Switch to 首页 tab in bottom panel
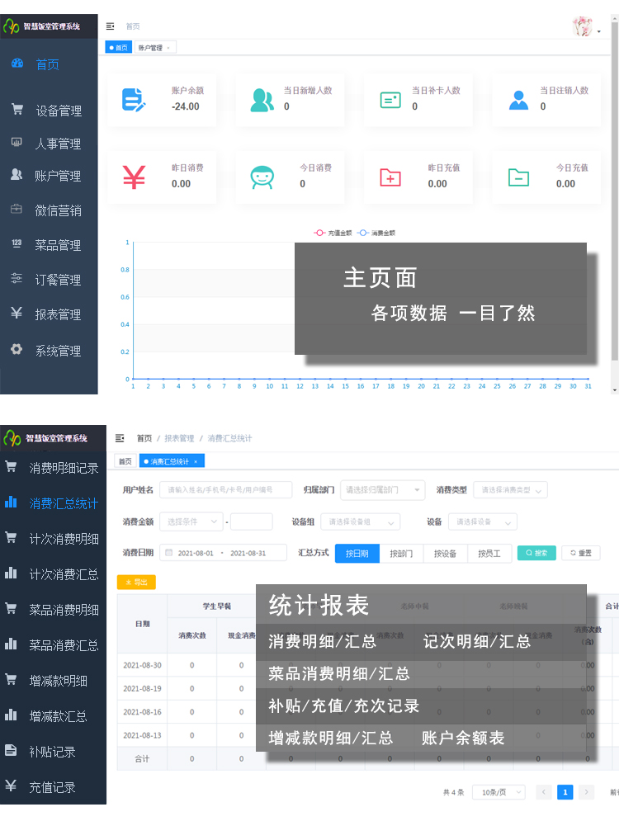The width and height of the screenshot is (619, 840). (x=125, y=461)
